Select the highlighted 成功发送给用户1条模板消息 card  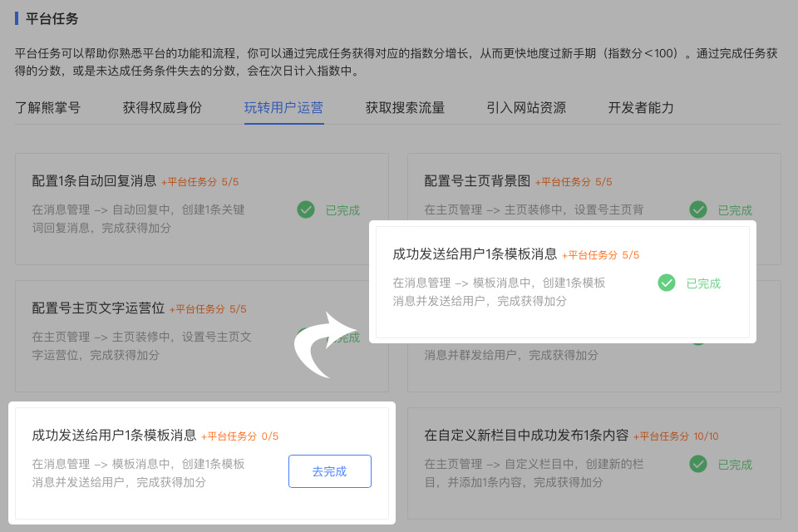click(x=565, y=283)
